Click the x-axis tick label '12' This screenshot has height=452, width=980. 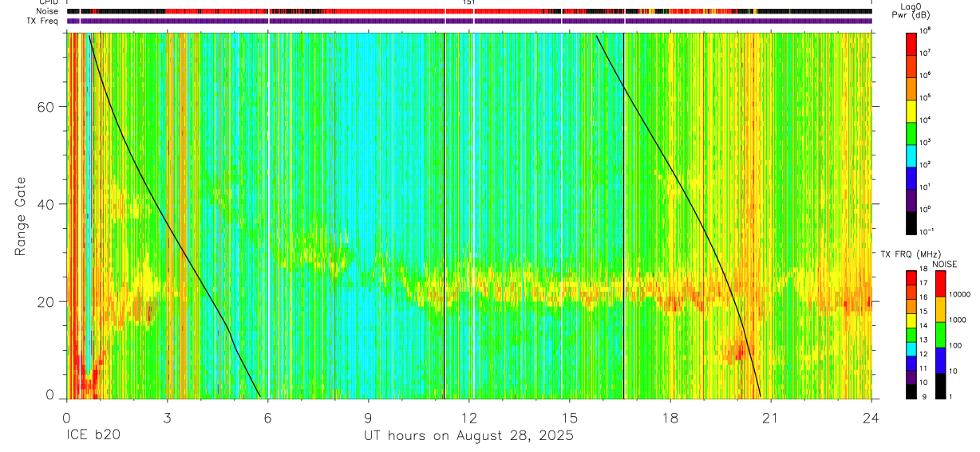(x=469, y=417)
